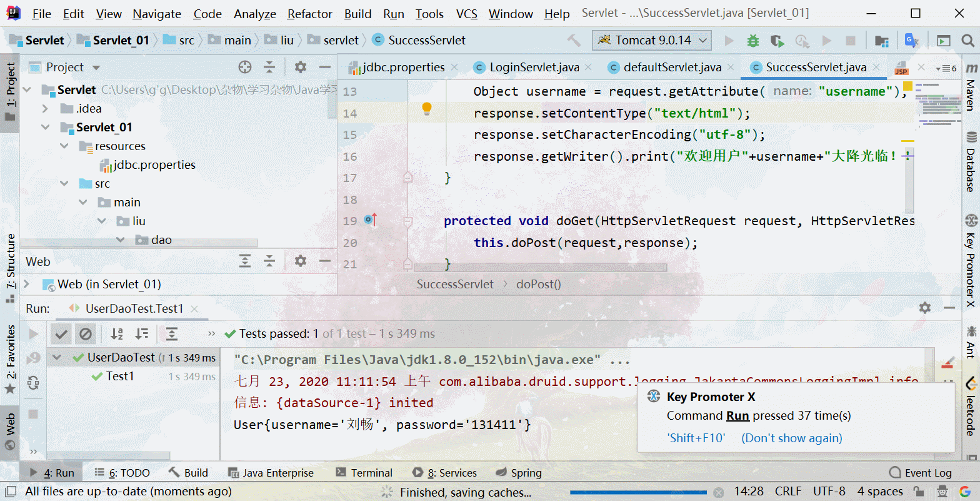The image size is (980, 501).
Task: Click the editor horizontal scrollbar
Action: (x=541, y=267)
